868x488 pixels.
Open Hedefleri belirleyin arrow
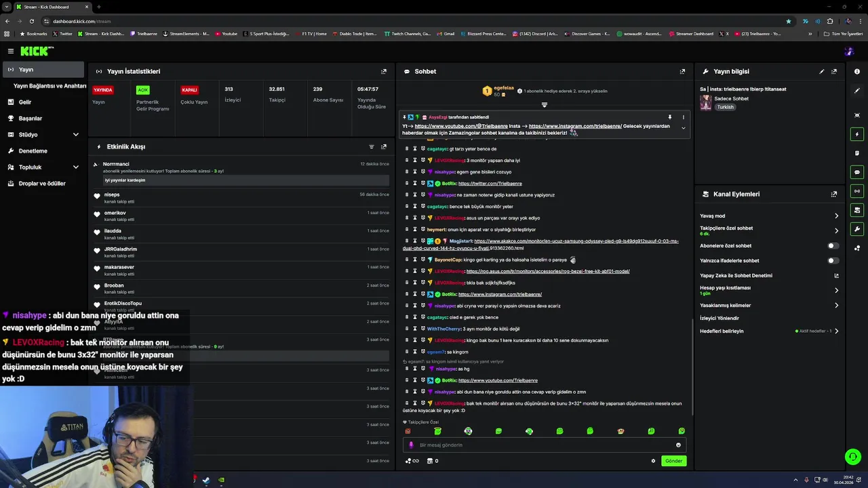836,331
